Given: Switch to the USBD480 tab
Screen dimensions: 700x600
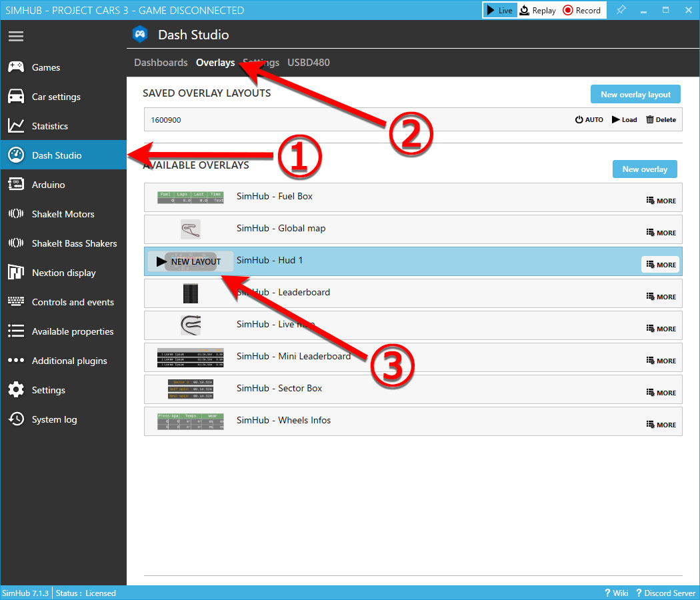Looking at the screenshot, I should tap(308, 63).
